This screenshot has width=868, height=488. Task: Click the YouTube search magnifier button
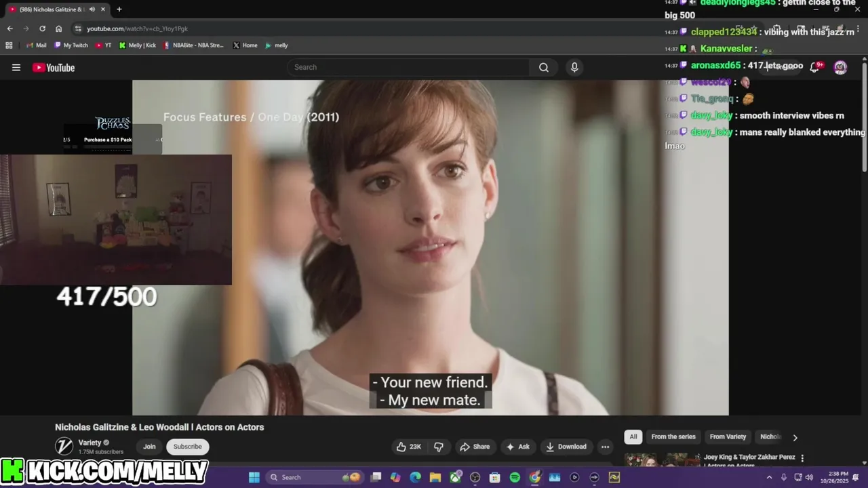pyautogui.click(x=544, y=67)
